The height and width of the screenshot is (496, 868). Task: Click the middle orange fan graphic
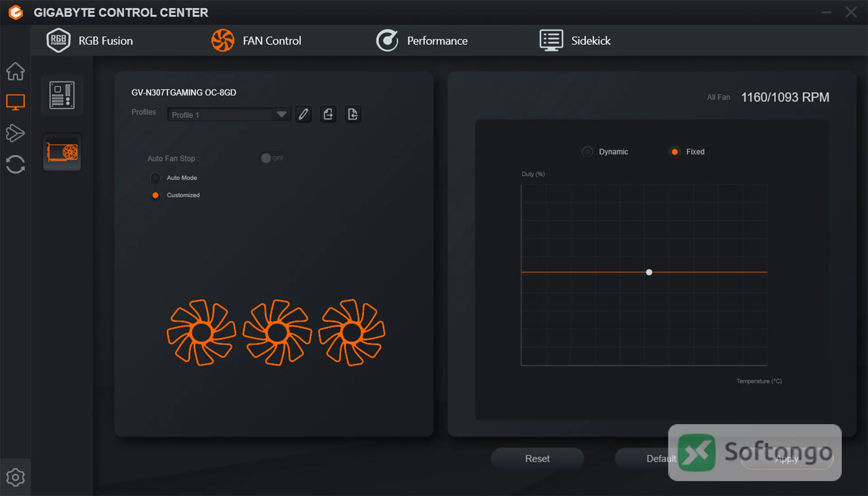click(277, 333)
